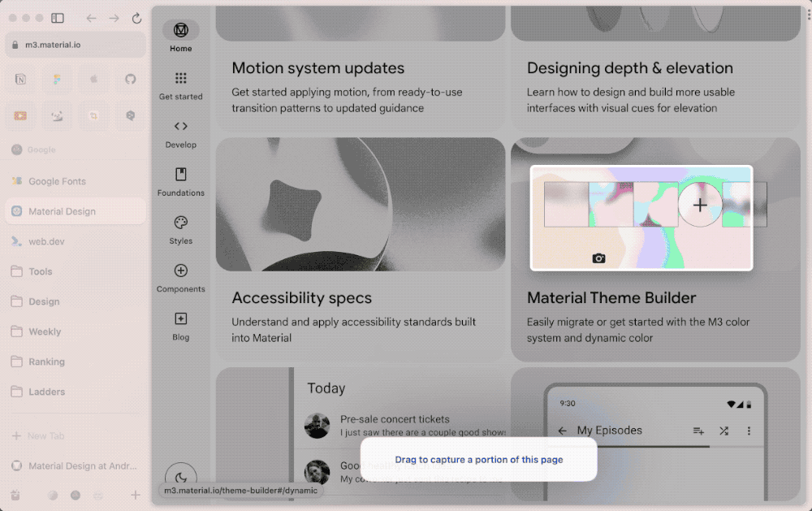
Task: Switch to first space dot in sidebar footer
Action: 53,496
